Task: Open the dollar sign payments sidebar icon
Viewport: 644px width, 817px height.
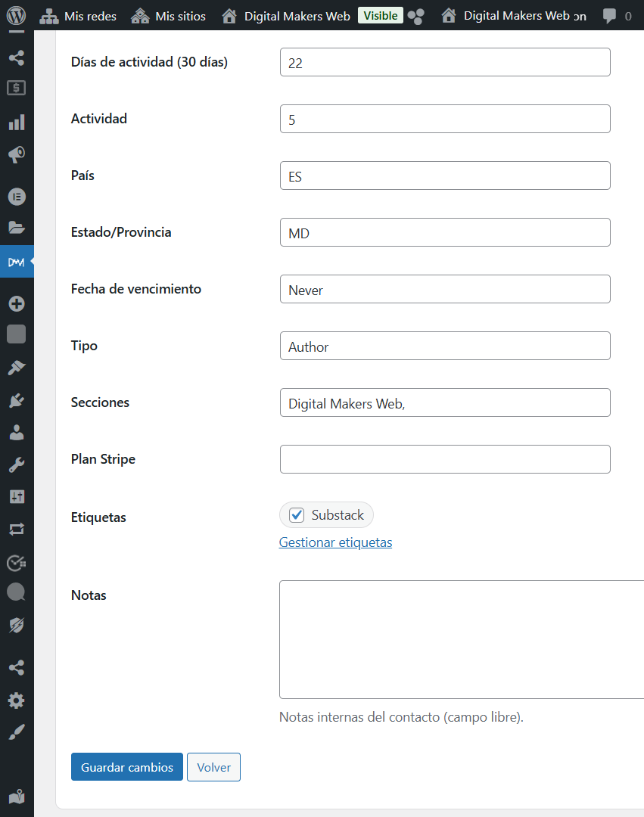Action: tap(17, 89)
